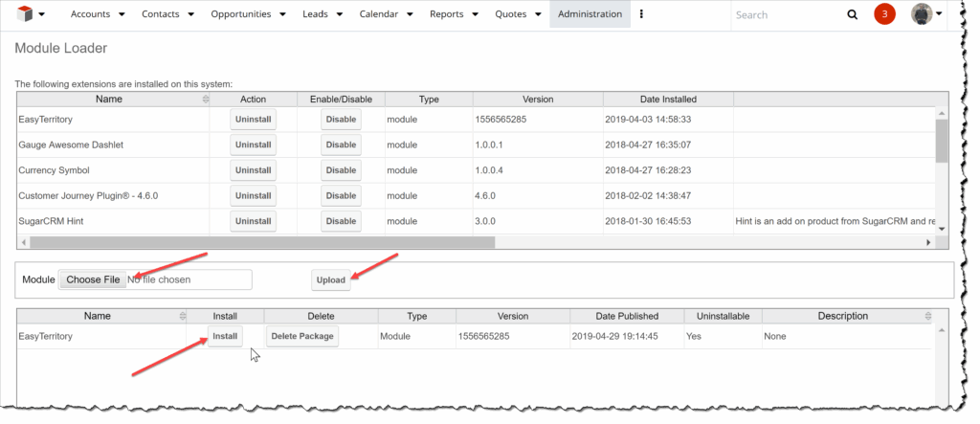
Task: Sort packages by Description column icon
Action: point(926,316)
